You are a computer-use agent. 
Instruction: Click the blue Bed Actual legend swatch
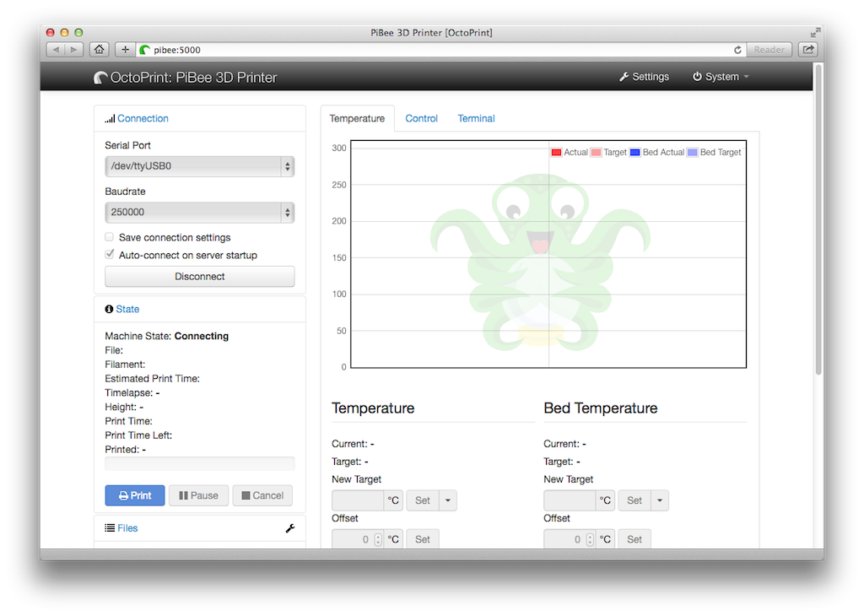[634, 153]
